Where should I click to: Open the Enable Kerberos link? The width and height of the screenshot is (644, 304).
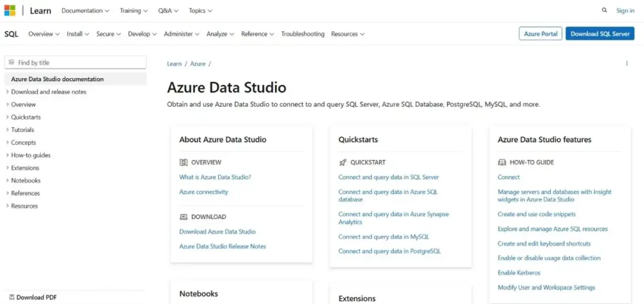(x=519, y=273)
